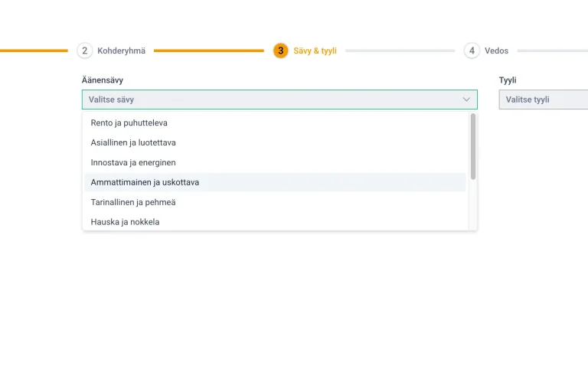Open the Valitse tyyli dropdown
Image resolution: width=588 pixels, height=392 pixels.
(544, 100)
